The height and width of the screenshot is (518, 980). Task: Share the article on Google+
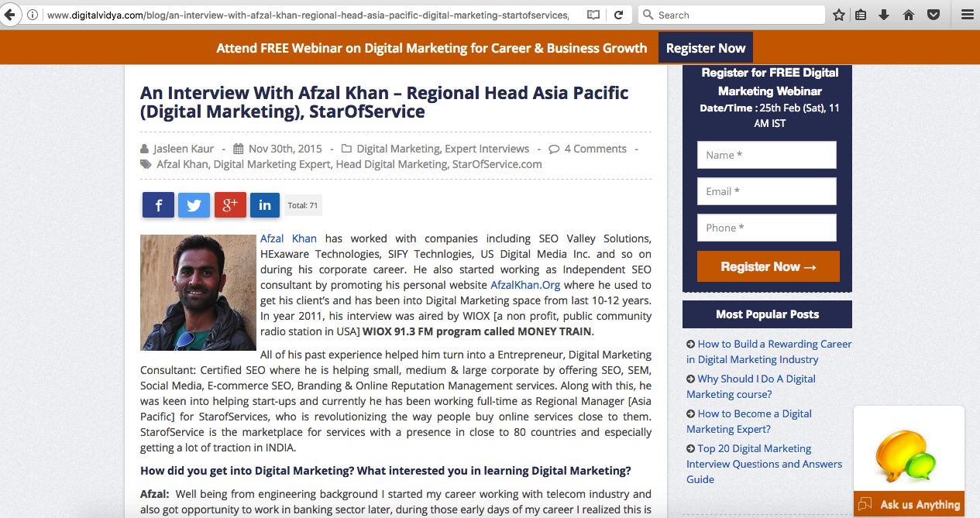[x=229, y=204]
